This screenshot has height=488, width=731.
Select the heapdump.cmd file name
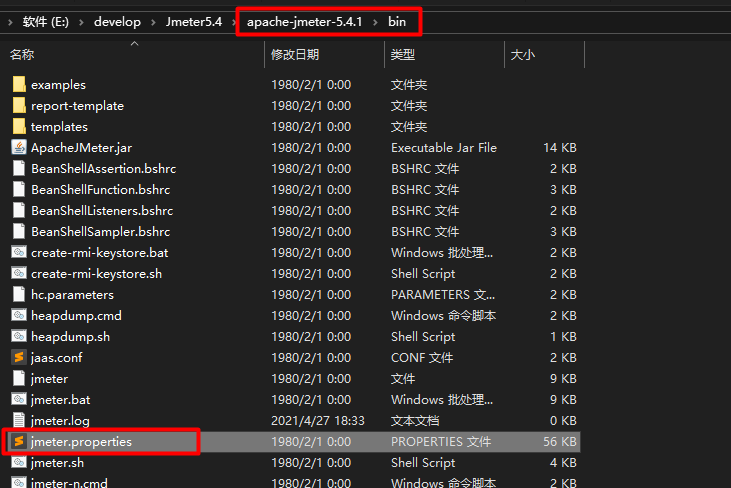[x=76, y=316]
